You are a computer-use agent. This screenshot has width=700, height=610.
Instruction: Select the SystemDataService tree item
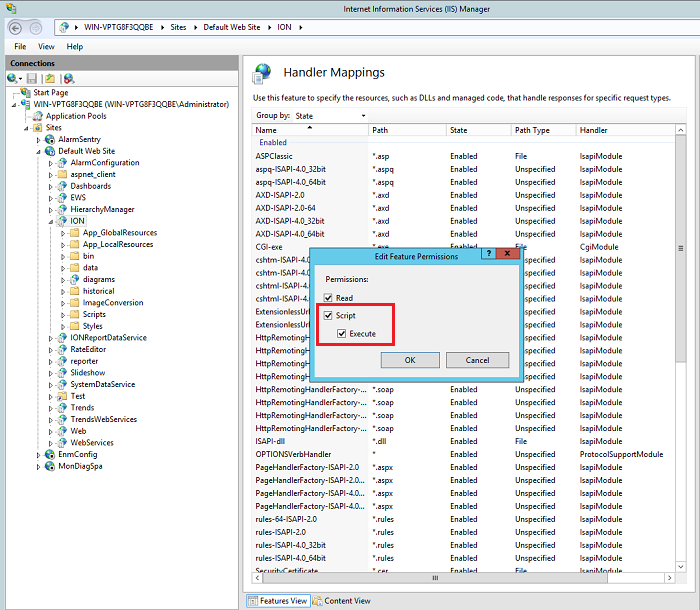[x=103, y=384]
